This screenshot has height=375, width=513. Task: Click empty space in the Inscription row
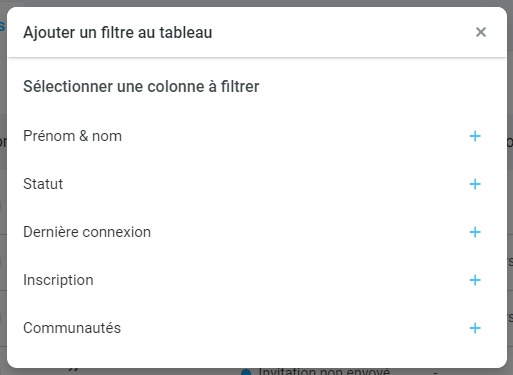click(x=280, y=280)
